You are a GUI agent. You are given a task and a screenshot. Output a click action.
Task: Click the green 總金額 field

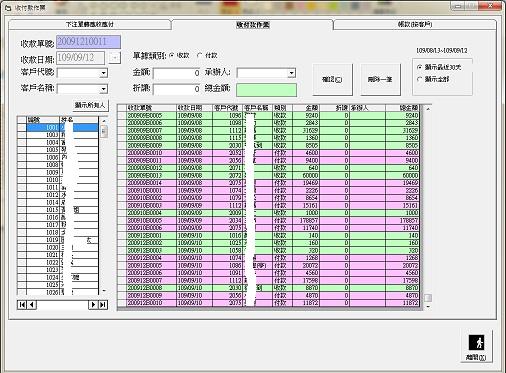266,90
